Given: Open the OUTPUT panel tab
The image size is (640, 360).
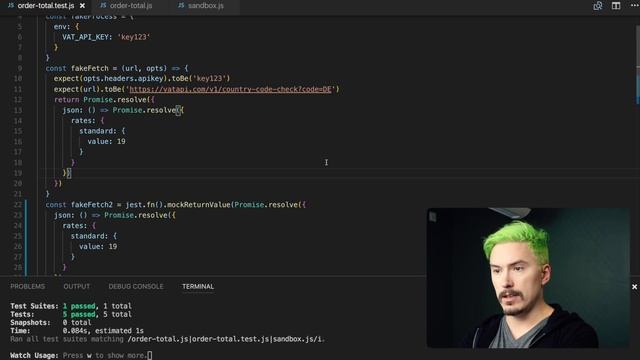Looking at the screenshot, I should [77, 287].
